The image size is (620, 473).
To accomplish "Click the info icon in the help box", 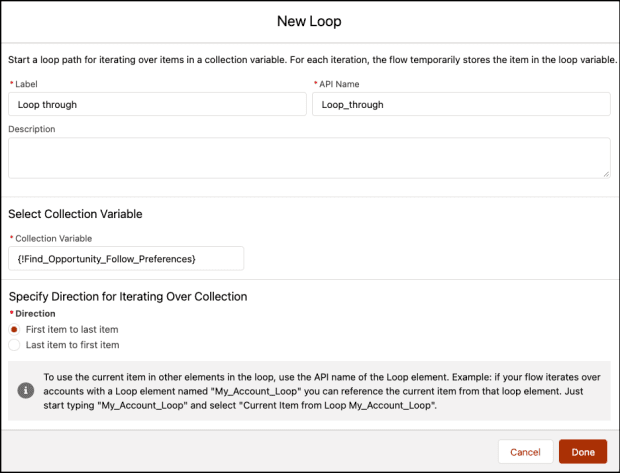I will [x=26, y=391].
